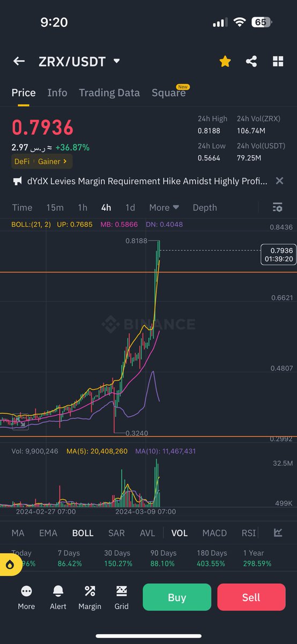Tap the megaphone announcement icon
The height and width of the screenshot is (644, 297).
(17, 181)
